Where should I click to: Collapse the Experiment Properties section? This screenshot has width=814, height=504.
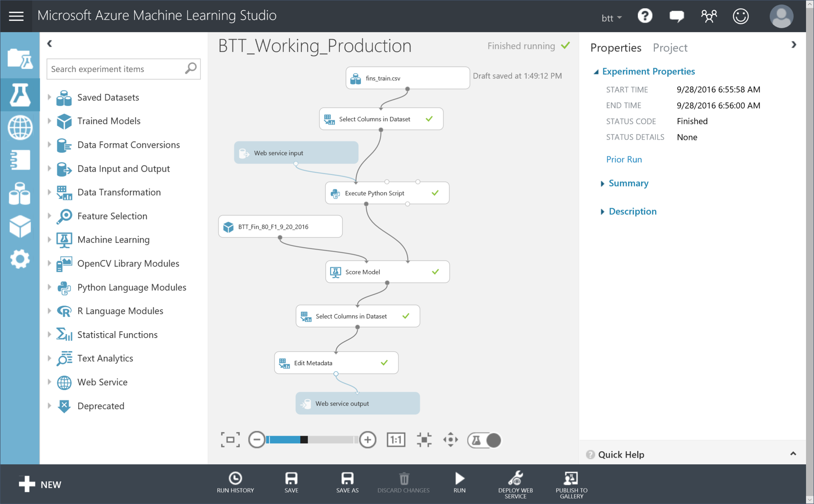597,71
